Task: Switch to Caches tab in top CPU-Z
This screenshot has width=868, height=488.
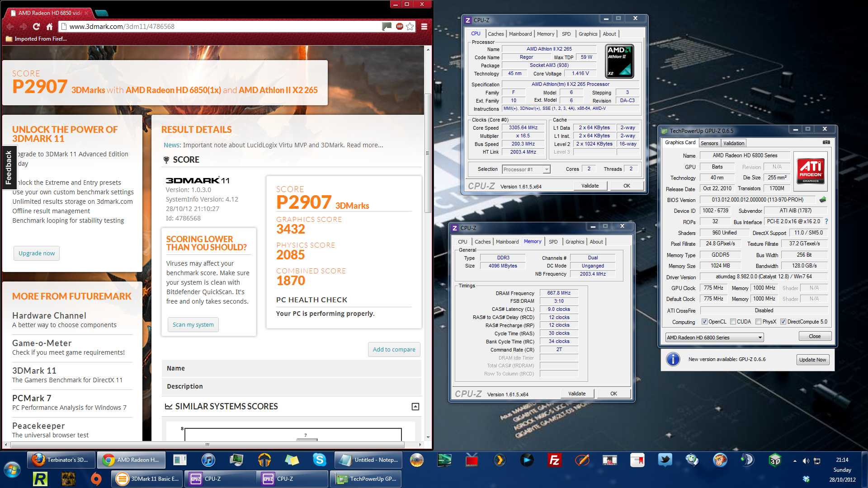Action: tap(495, 34)
